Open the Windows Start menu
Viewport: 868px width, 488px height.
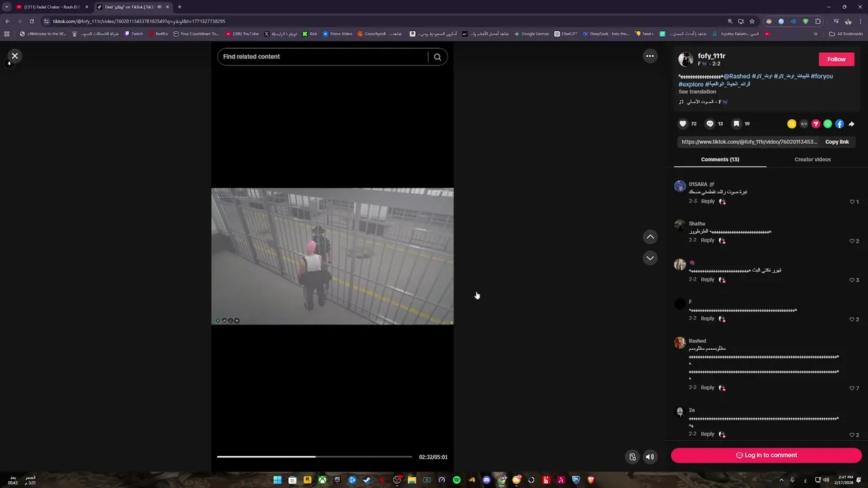(x=277, y=480)
